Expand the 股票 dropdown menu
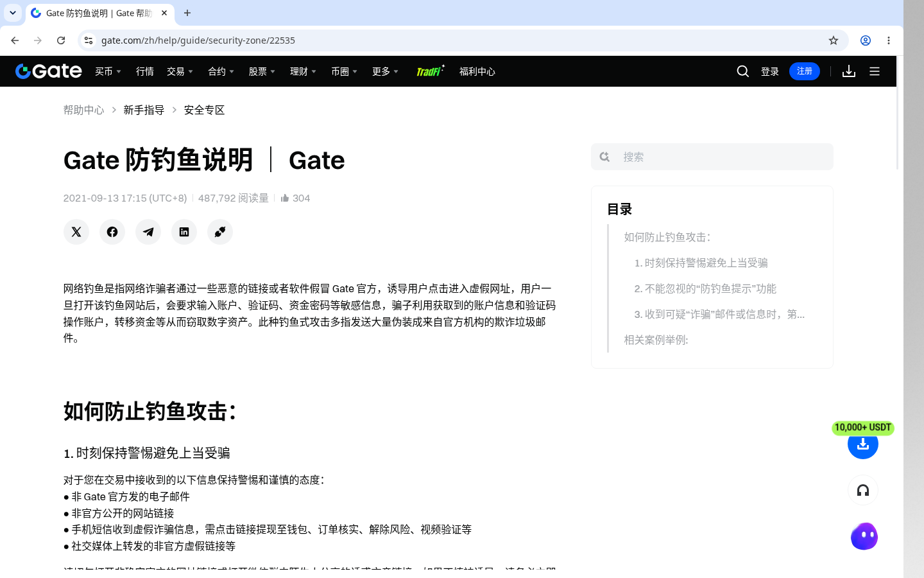The height and width of the screenshot is (578, 924). coord(262,71)
